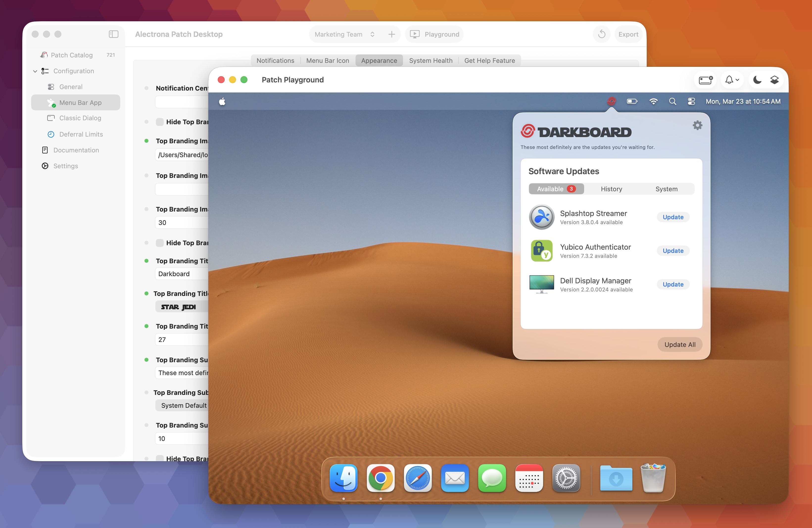Switch to the History tab
Image resolution: width=812 pixels, height=528 pixels.
tap(611, 189)
